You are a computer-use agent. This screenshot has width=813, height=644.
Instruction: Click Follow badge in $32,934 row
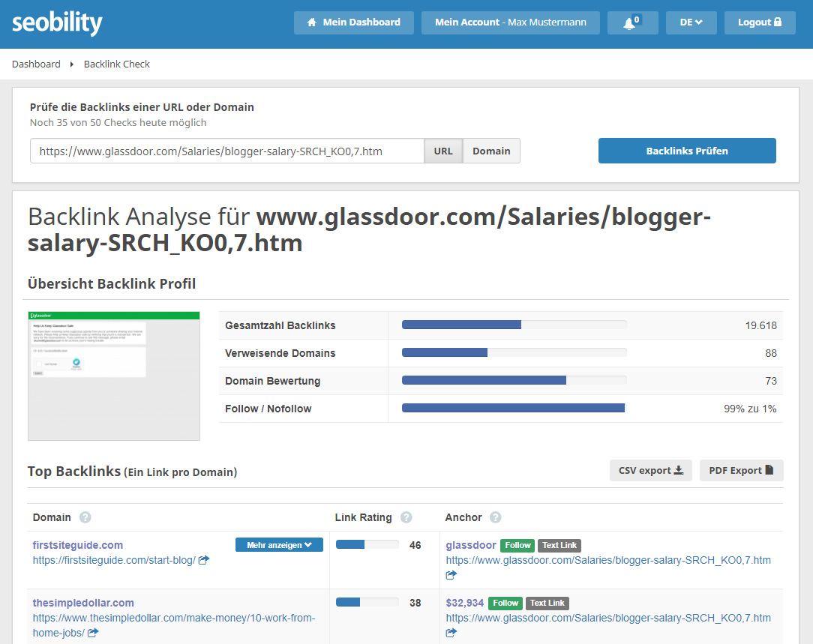pyautogui.click(x=505, y=603)
